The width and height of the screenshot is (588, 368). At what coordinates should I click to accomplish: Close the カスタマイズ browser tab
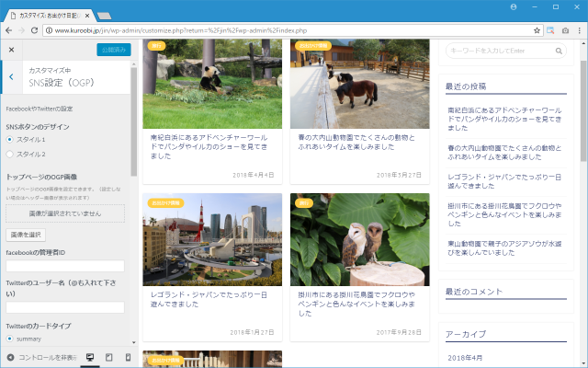coord(87,16)
